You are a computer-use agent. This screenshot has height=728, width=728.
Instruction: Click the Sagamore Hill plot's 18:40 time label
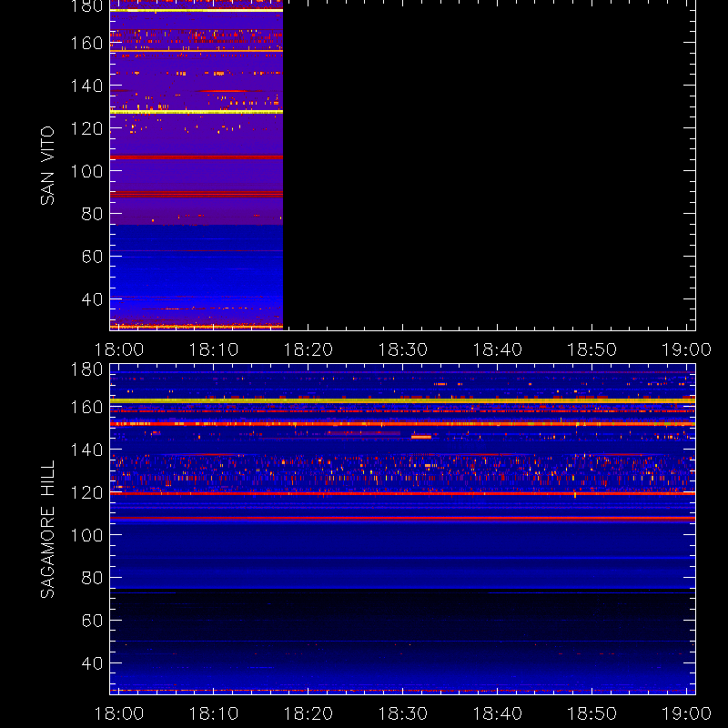click(497, 713)
